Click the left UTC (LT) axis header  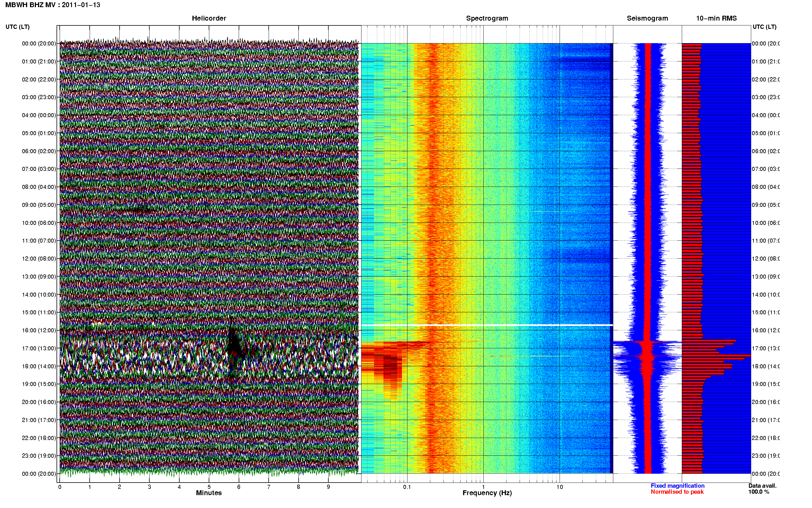click(17, 27)
